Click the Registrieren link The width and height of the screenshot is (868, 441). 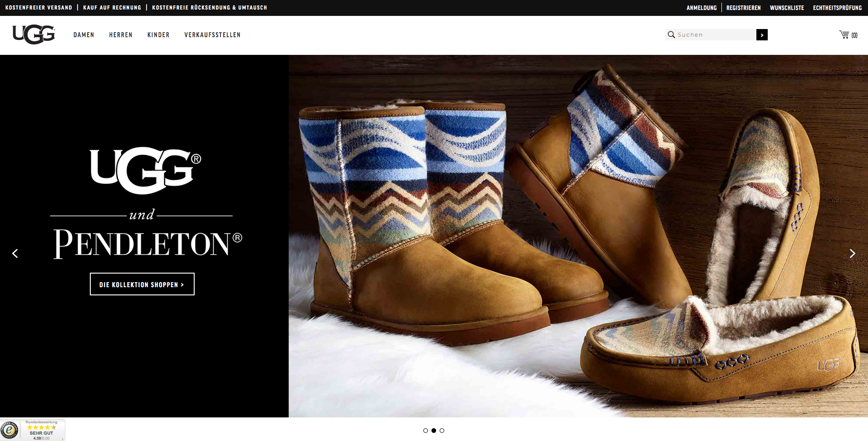pyautogui.click(x=743, y=8)
